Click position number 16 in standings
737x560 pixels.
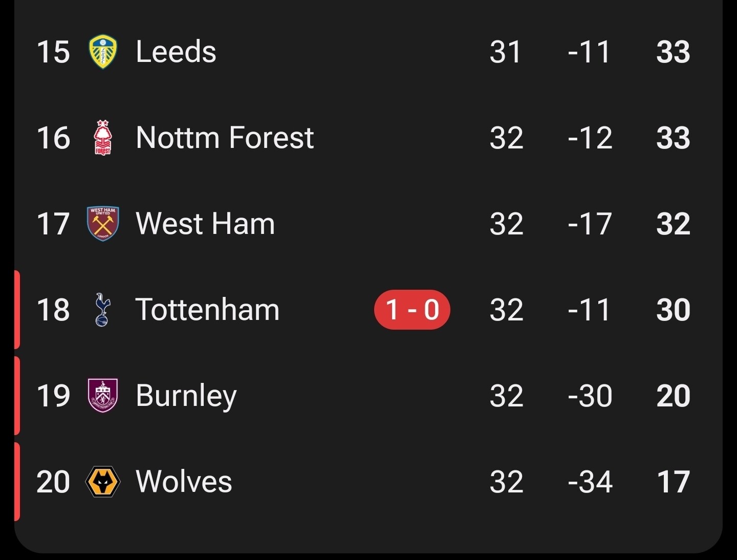click(x=53, y=138)
